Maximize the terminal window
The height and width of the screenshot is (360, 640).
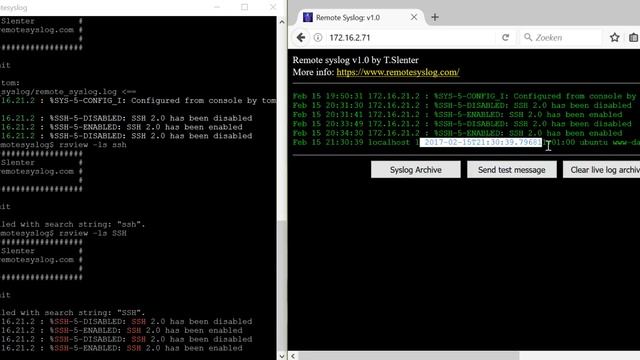244,7
